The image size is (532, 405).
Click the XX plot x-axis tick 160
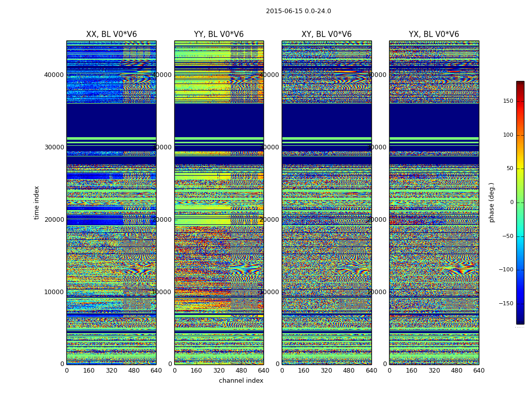[x=89, y=371]
